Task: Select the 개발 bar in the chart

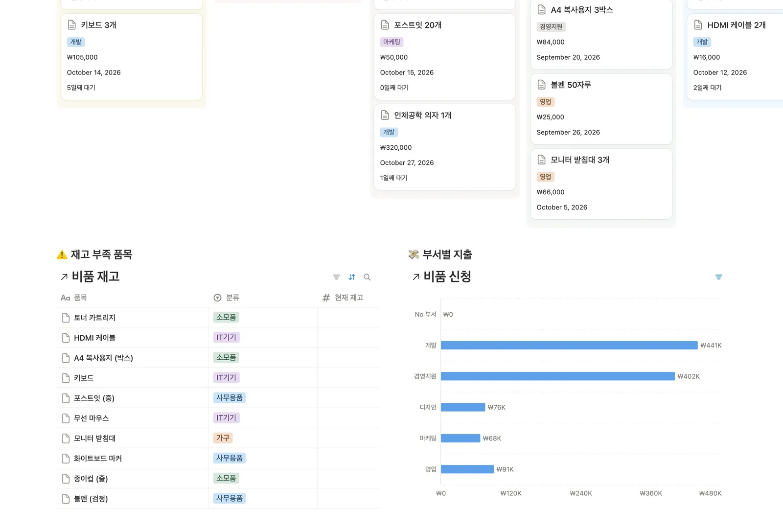Action: pos(569,346)
